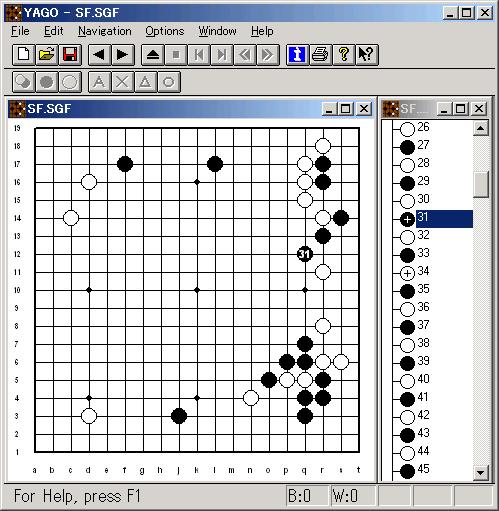The height and width of the screenshot is (511, 499).
Task: Open a file with the folder icon
Action: click(x=47, y=55)
